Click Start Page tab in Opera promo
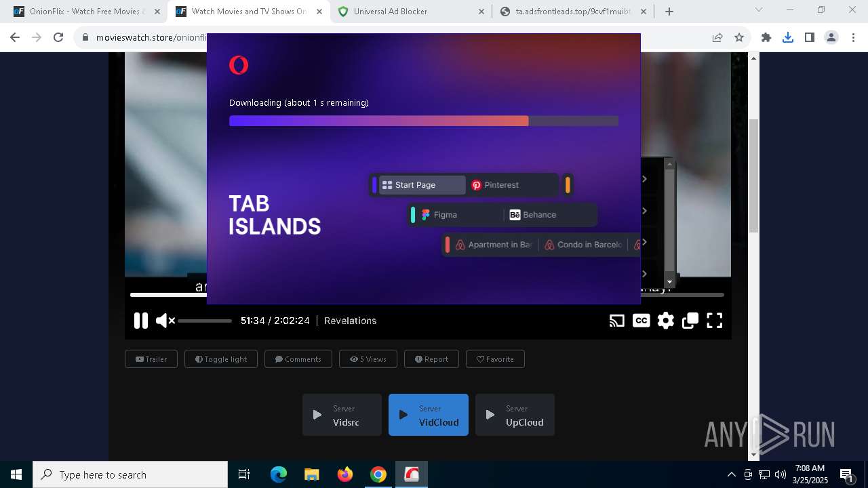 point(422,185)
